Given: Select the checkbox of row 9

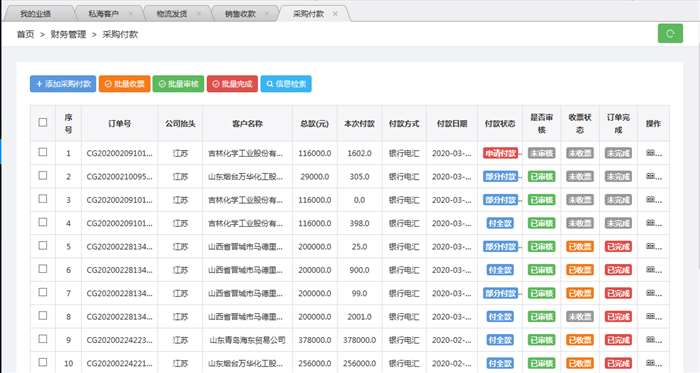Looking at the screenshot, I should 43,339.
